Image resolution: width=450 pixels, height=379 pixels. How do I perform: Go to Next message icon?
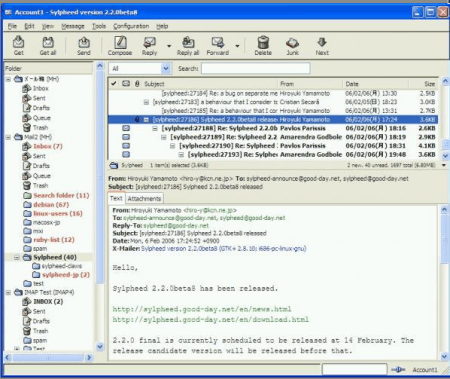(x=322, y=42)
